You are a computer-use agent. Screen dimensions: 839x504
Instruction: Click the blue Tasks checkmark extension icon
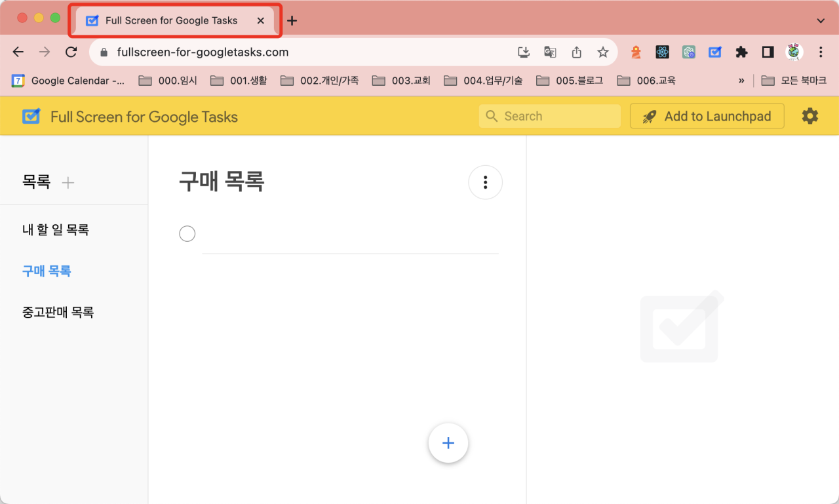pos(715,52)
